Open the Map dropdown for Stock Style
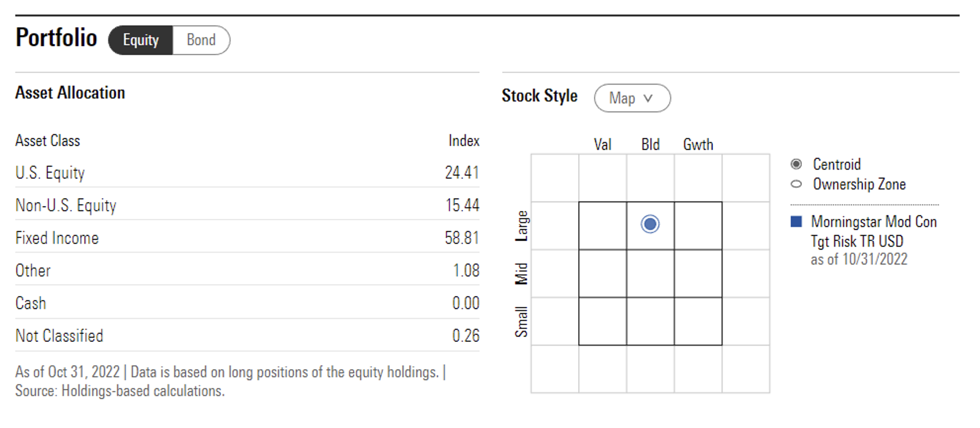This screenshot has height=428, width=980. tap(631, 98)
